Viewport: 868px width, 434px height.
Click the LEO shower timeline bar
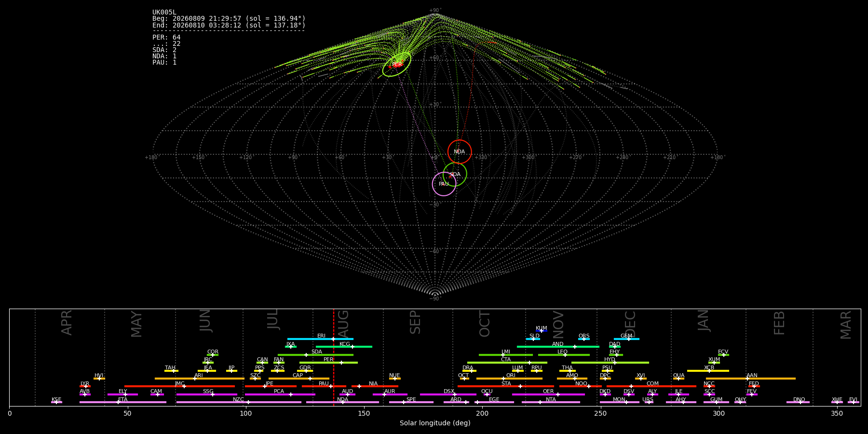(564, 355)
